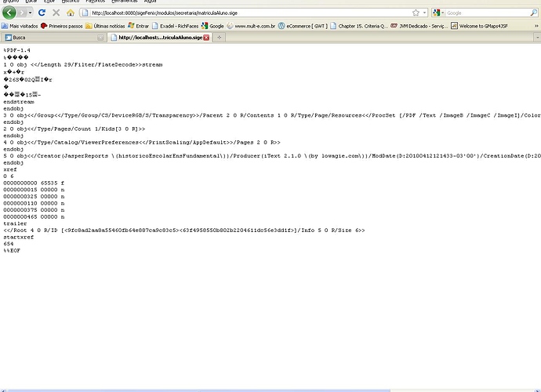Screen dimensions: 541x392
Task: Click the '%PDF-1.4' header line
Action: coord(17,50)
